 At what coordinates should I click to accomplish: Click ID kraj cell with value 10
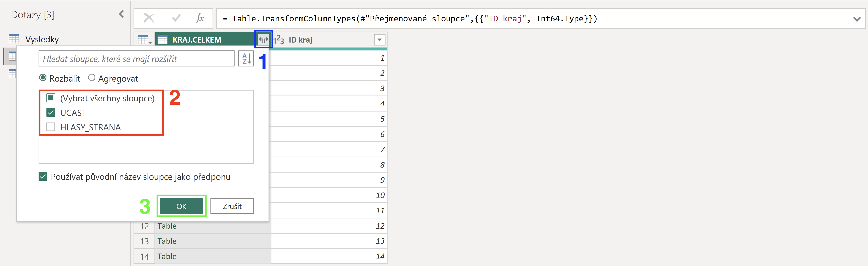coord(329,195)
